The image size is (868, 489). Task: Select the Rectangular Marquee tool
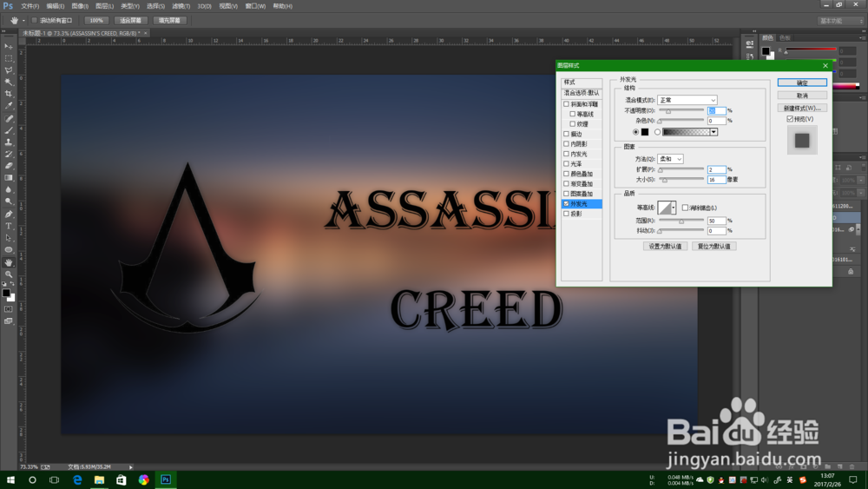pos(9,58)
